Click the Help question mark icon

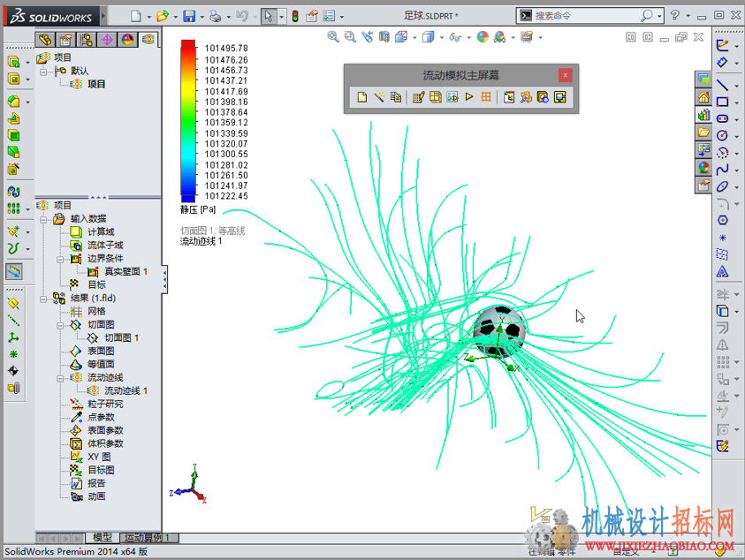[674, 15]
